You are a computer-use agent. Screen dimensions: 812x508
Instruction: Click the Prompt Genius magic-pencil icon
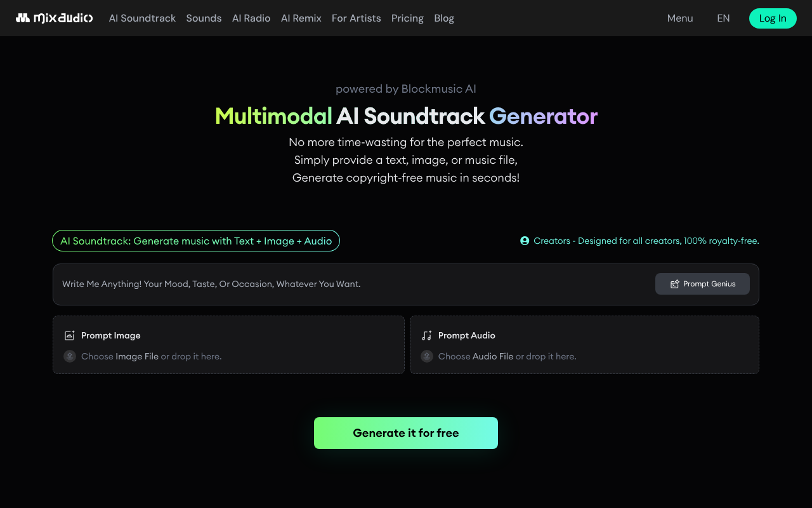click(x=674, y=284)
